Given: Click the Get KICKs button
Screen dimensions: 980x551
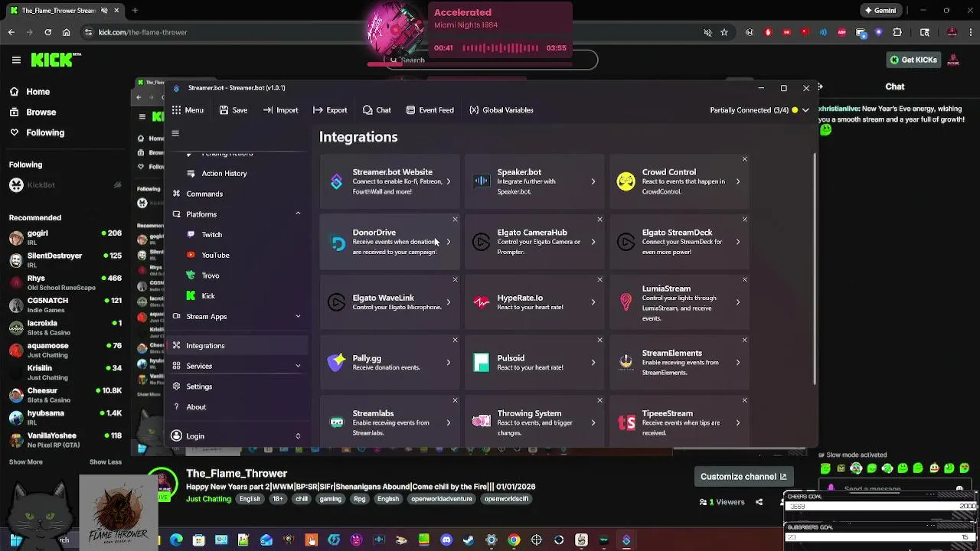Looking at the screenshot, I should (x=913, y=60).
